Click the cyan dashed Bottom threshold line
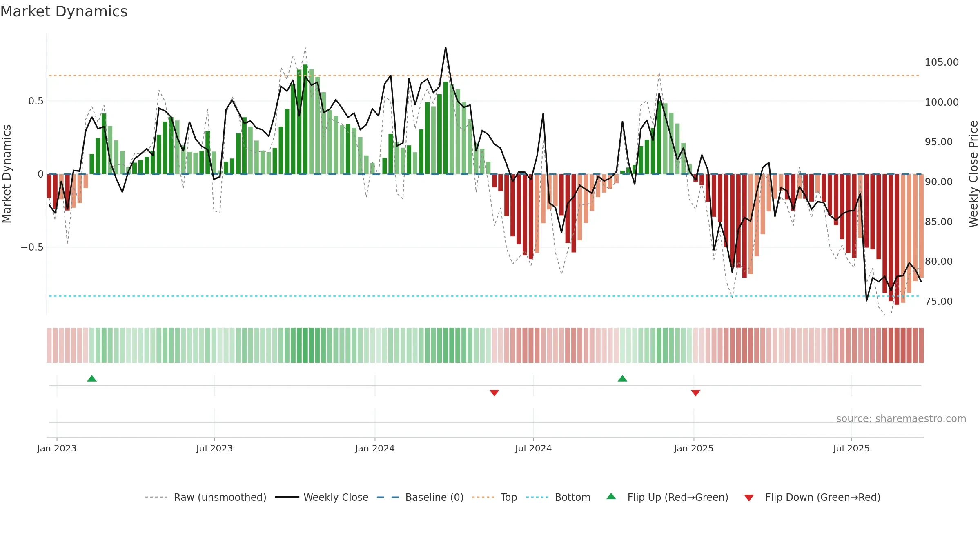The height and width of the screenshot is (551, 980). coord(484,296)
